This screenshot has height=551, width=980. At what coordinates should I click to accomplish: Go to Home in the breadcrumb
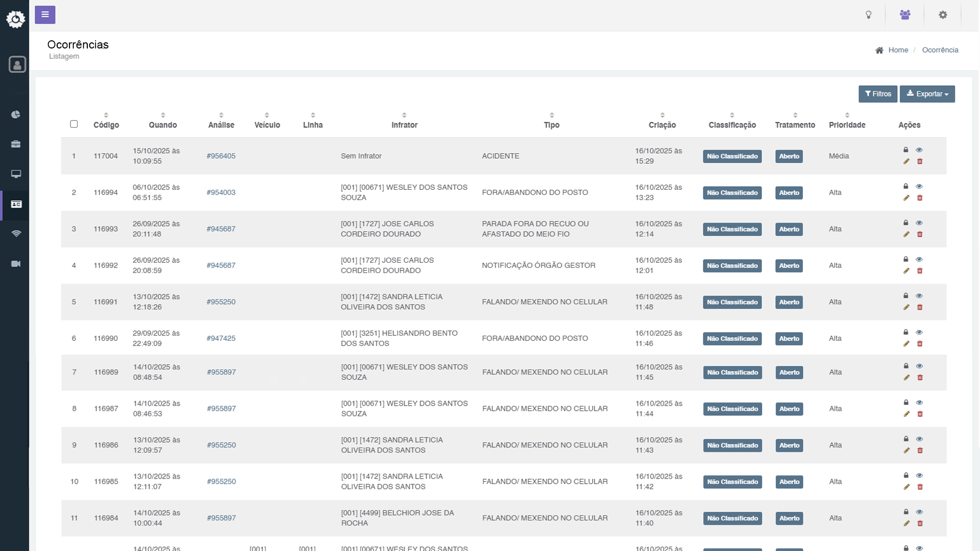pos(898,50)
